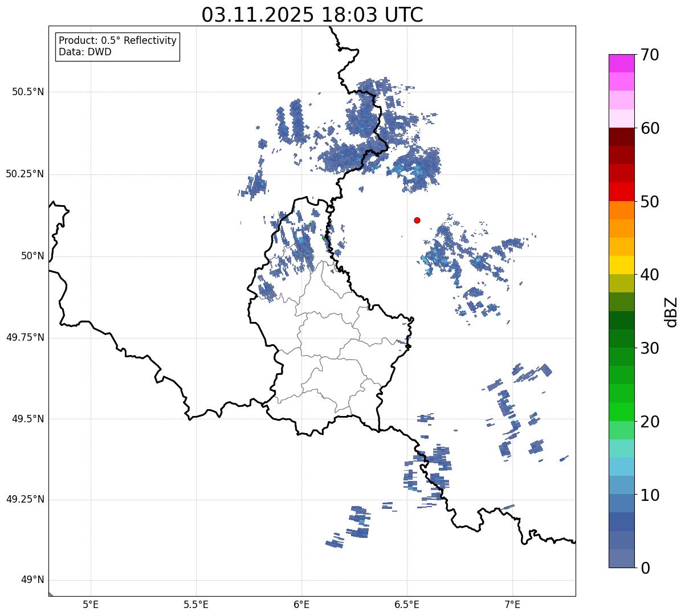This screenshot has width=685, height=616.
Task: Click the longitude label 5.5°E
Action: point(196,604)
